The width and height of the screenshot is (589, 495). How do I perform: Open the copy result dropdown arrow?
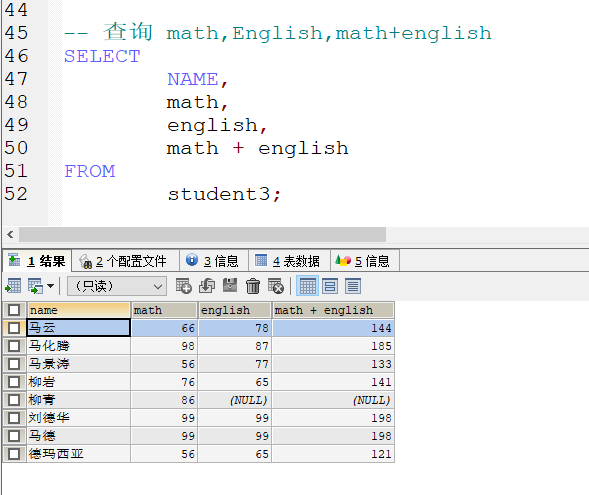(51, 286)
